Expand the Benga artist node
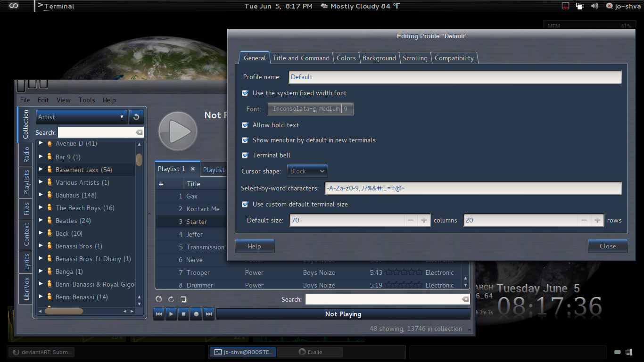The height and width of the screenshot is (362, 644). point(41,271)
